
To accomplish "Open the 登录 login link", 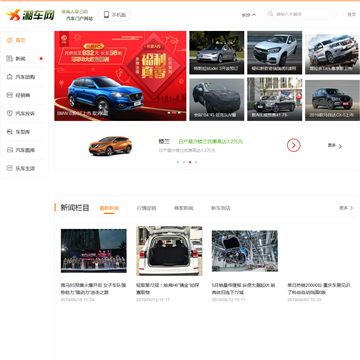I will 352,14.
